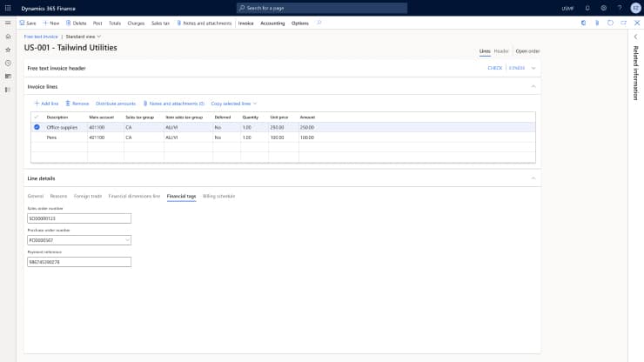Click the attachments icon in the top-right toolbar
This screenshot has height=362, width=644.
pos(597,23)
